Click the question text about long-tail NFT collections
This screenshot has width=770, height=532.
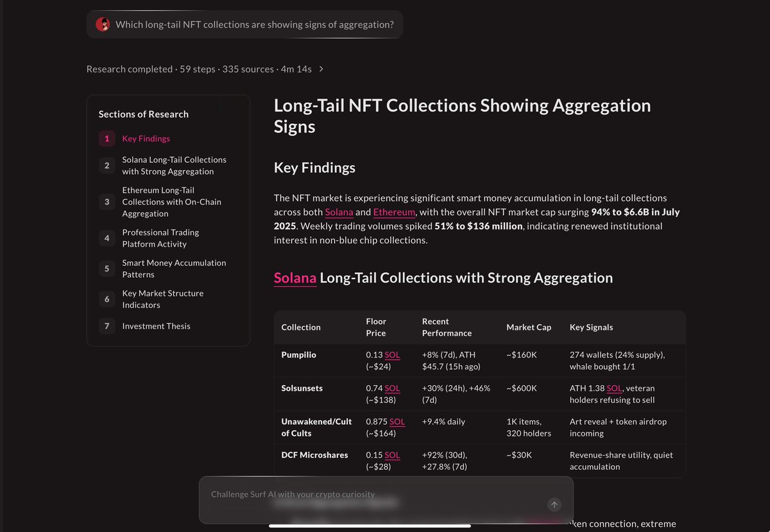pyautogui.click(x=255, y=25)
